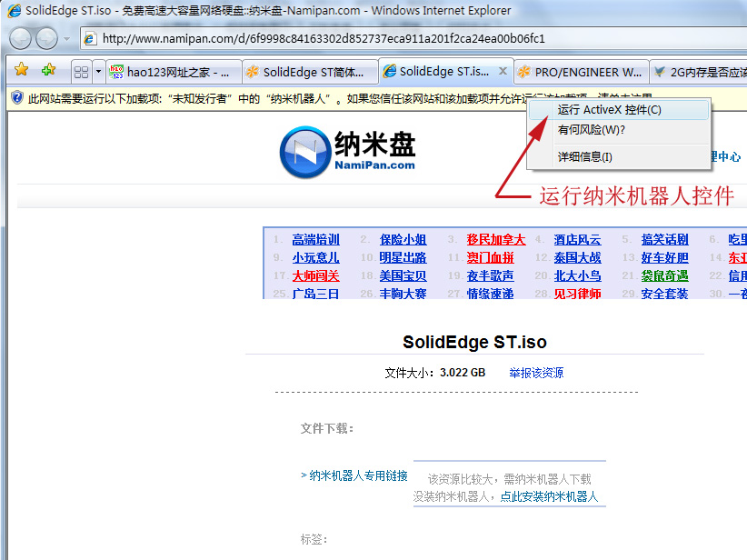Click the SolidEdge ST.iso file title
Screen dimensions: 747x560
coord(474,342)
